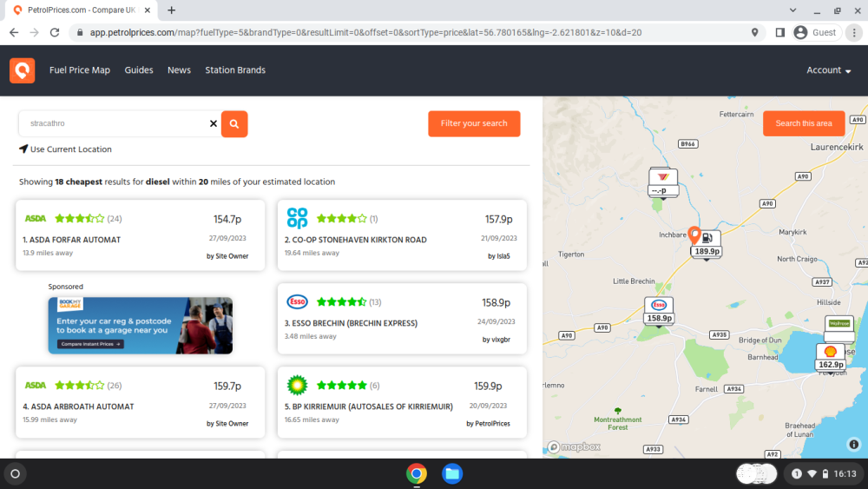Click the BookMyGarage sponsored banner
The image size is (868, 489).
(140, 326)
